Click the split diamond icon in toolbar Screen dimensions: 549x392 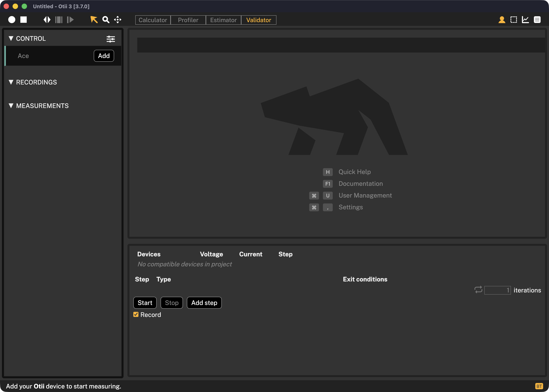point(47,20)
